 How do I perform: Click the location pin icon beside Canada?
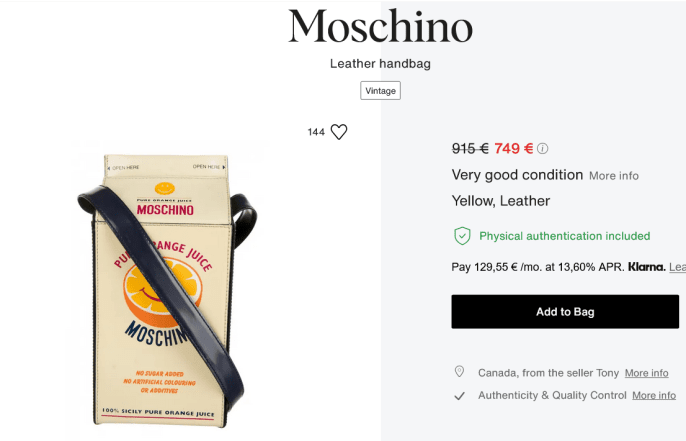[460, 372]
